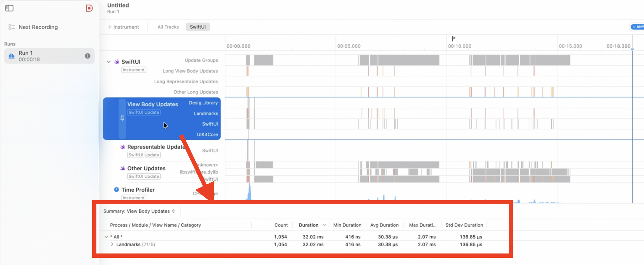Toggle the sidebar panel icon
644x265 pixels.
tap(9, 8)
